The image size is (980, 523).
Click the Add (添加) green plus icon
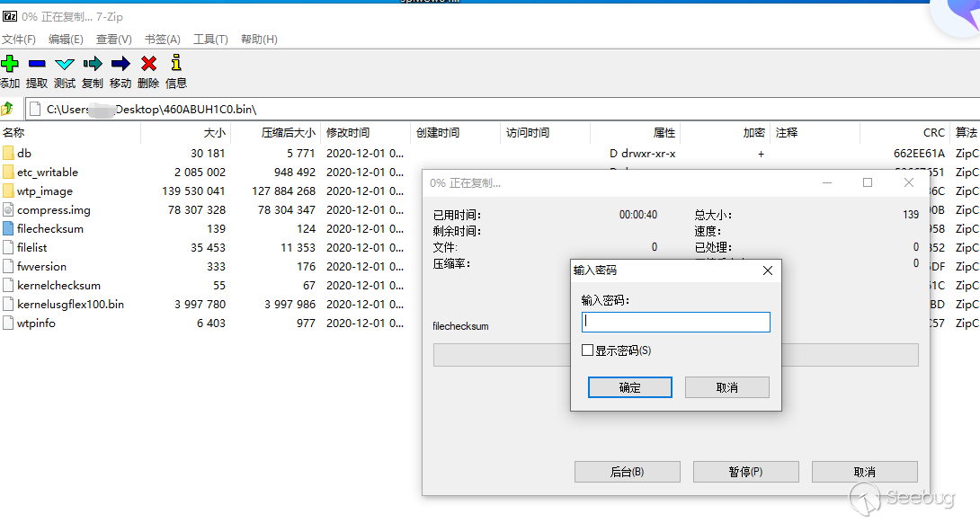(x=10, y=64)
